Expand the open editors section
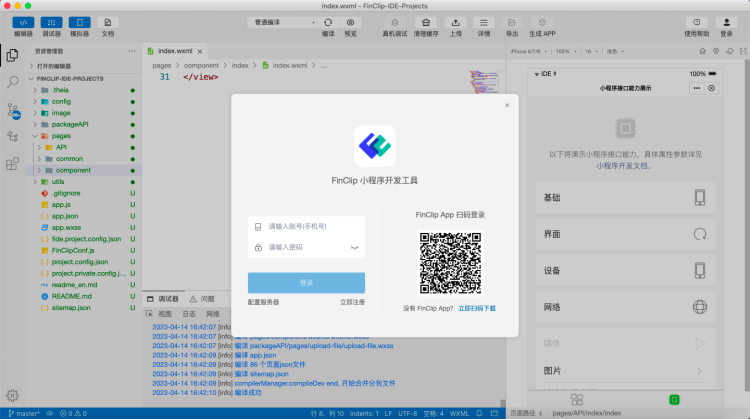This screenshot has width=750, height=419. (84, 66)
